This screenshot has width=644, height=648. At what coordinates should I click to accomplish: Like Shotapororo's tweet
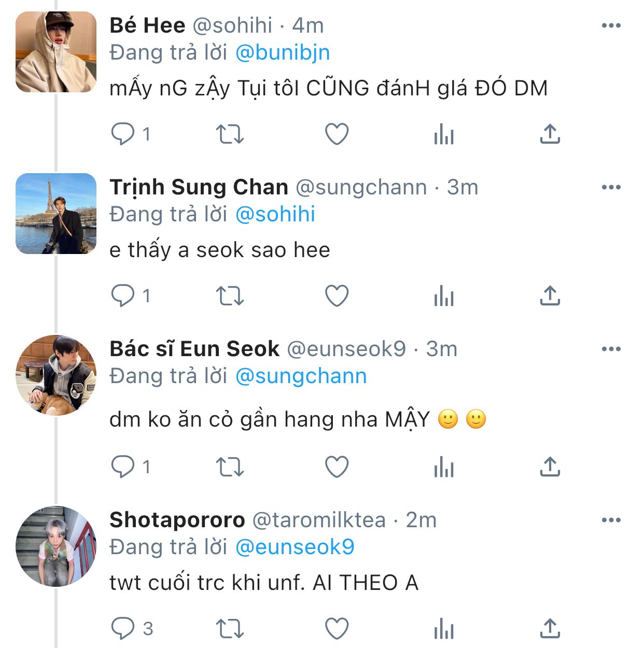337,629
